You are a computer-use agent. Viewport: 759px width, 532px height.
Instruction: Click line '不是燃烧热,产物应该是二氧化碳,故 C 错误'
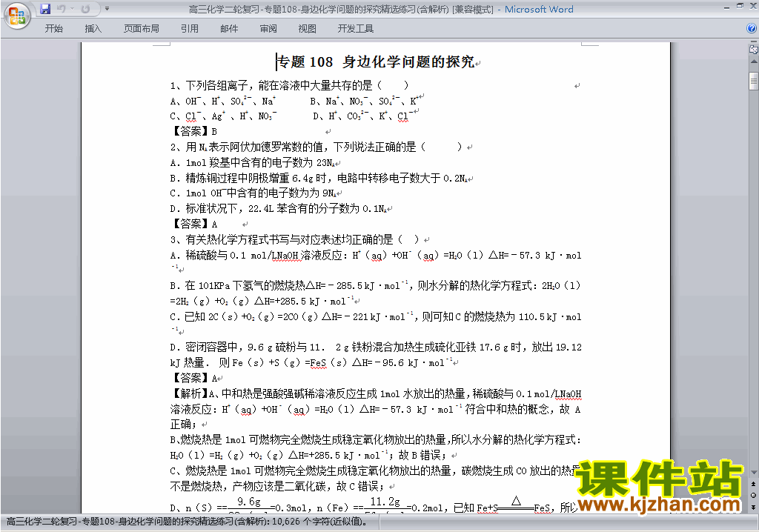click(277, 486)
